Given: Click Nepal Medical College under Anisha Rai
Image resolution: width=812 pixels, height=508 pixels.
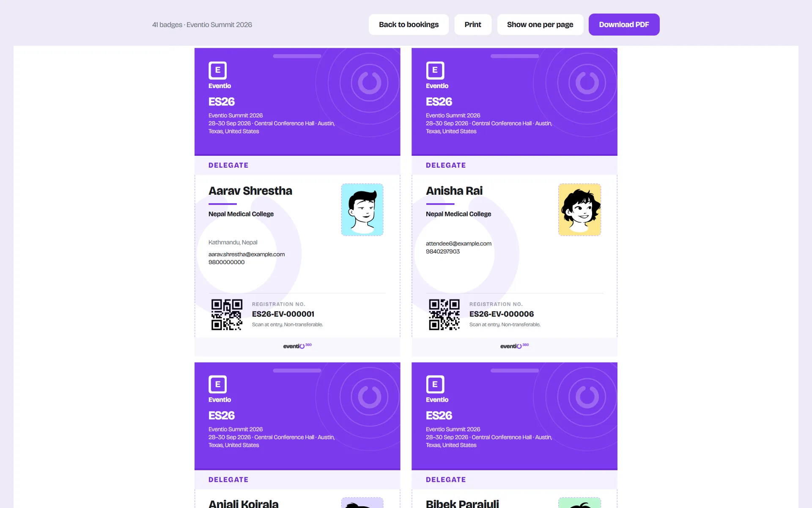Looking at the screenshot, I should click(458, 214).
